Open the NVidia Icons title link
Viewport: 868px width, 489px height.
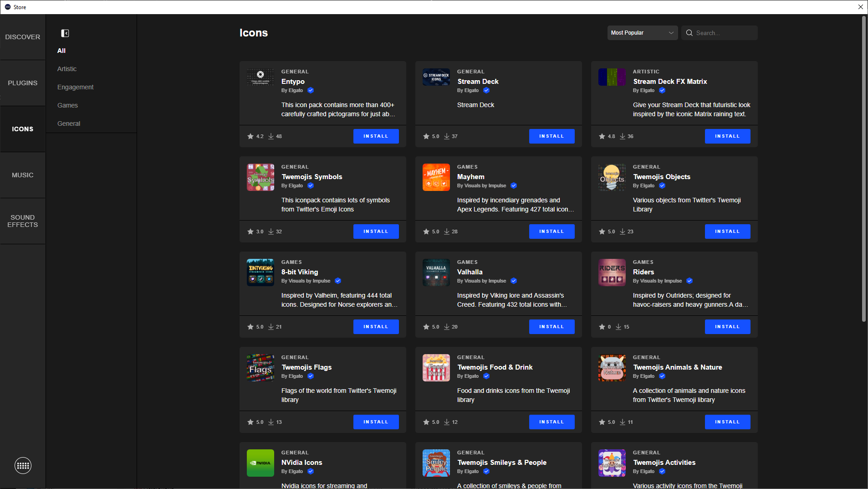(302, 463)
